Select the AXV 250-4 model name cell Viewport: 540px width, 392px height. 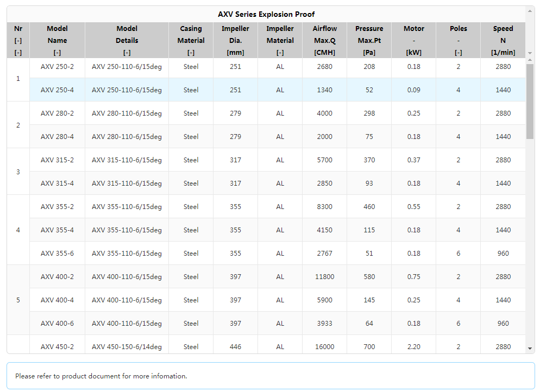tap(57, 90)
